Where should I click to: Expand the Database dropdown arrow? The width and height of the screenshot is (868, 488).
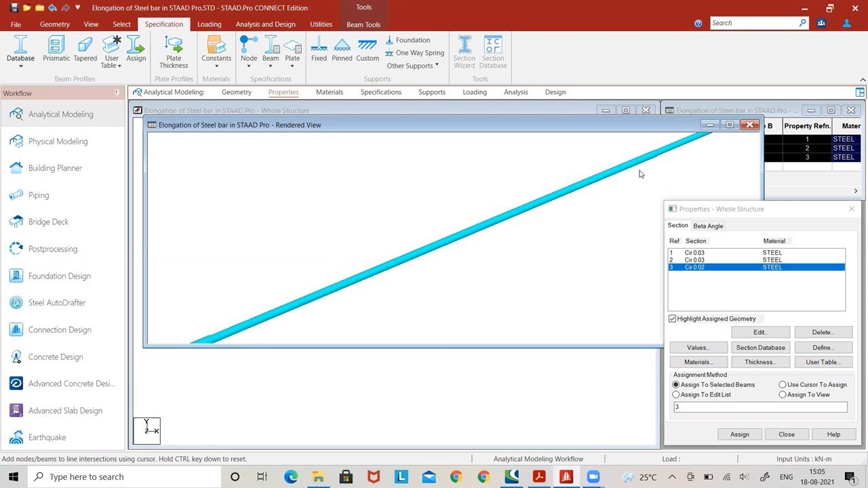(x=20, y=66)
